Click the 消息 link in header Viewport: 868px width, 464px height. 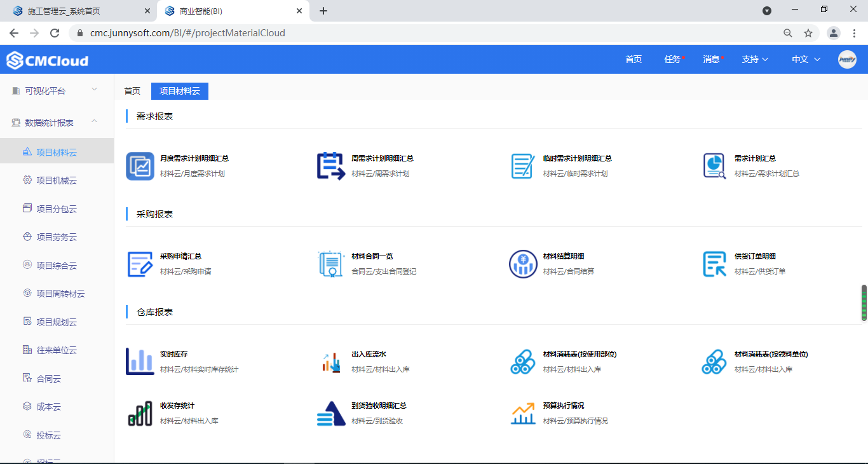point(711,59)
